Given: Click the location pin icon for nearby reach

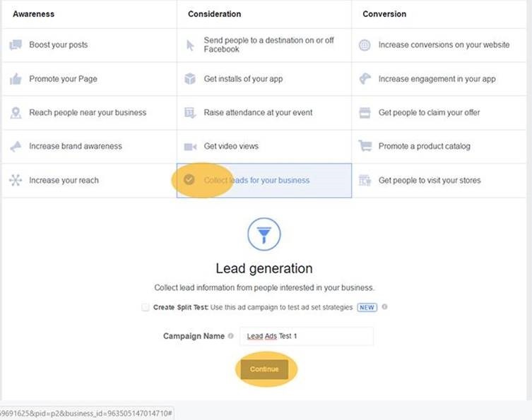Looking at the screenshot, I should point(16,113).
